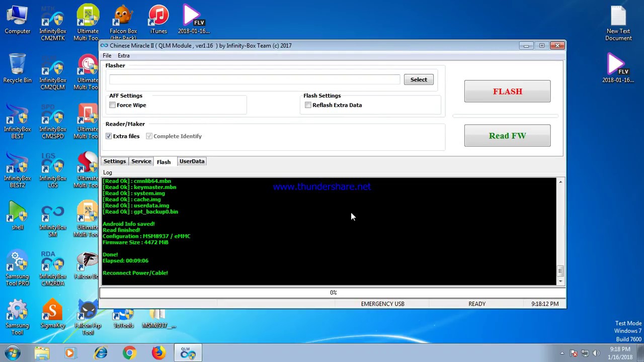Enable the Force Wipe checkbox

point(112,105)
